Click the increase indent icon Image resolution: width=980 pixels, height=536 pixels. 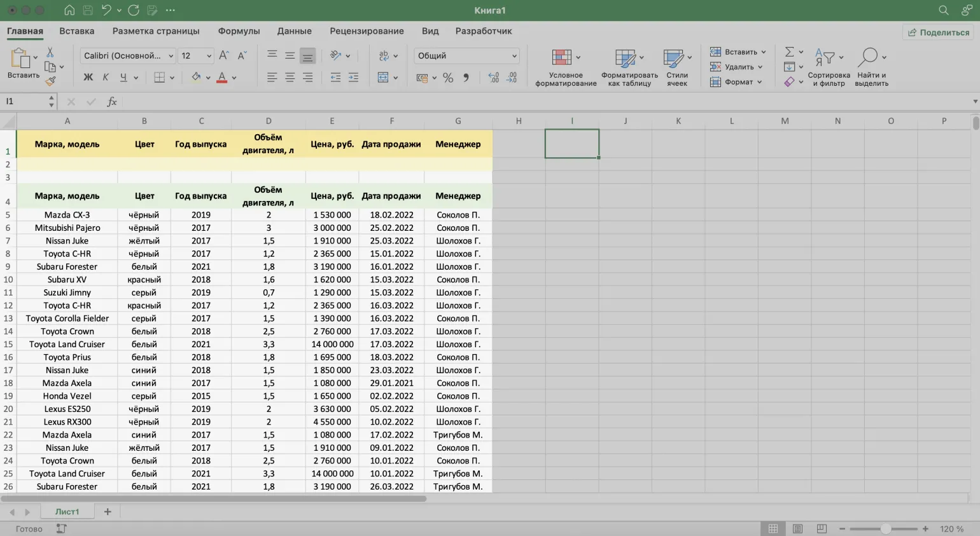pos(353,78)
